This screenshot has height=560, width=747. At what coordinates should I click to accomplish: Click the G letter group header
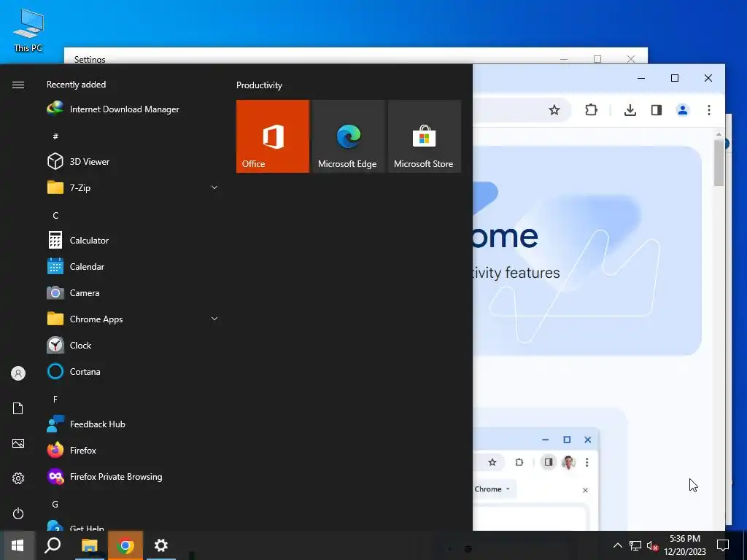(55, 504)
